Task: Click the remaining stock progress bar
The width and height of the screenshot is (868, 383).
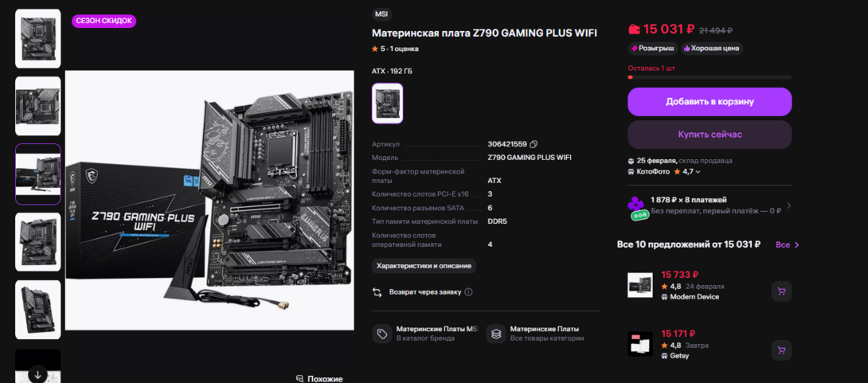Action: point(710,77)
